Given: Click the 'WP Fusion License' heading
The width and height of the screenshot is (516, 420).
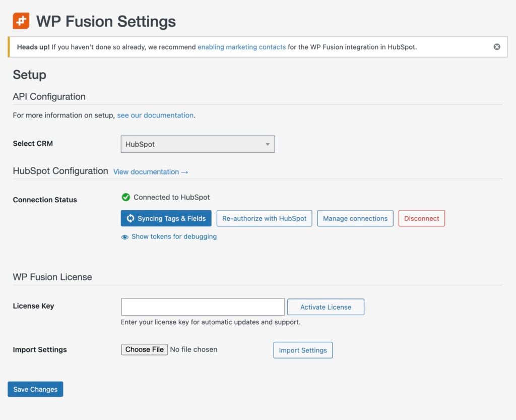Looking at the screenshot, I should [x=52, y=277].
